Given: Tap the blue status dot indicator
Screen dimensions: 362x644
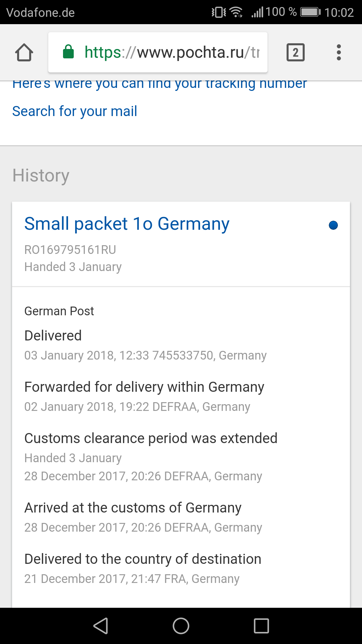Looking at the screenshot, I should pos(333,225).
